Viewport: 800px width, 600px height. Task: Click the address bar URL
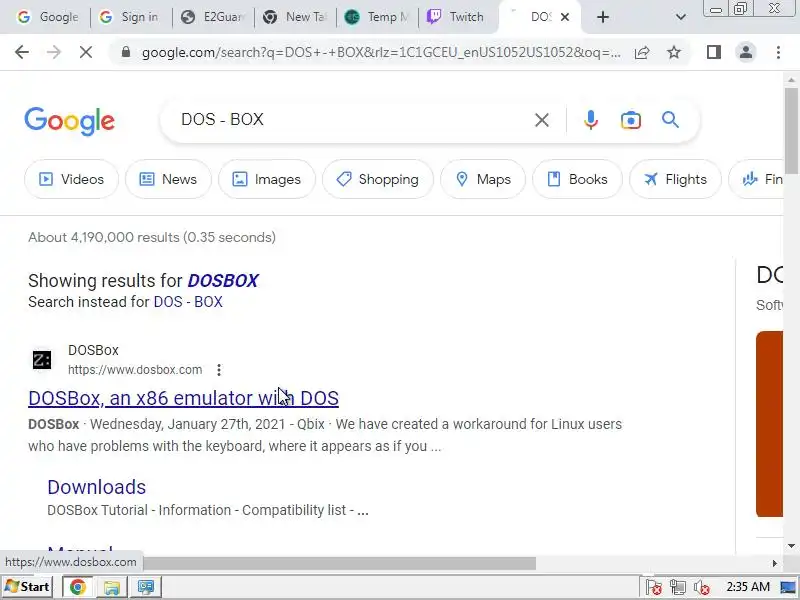381,52
